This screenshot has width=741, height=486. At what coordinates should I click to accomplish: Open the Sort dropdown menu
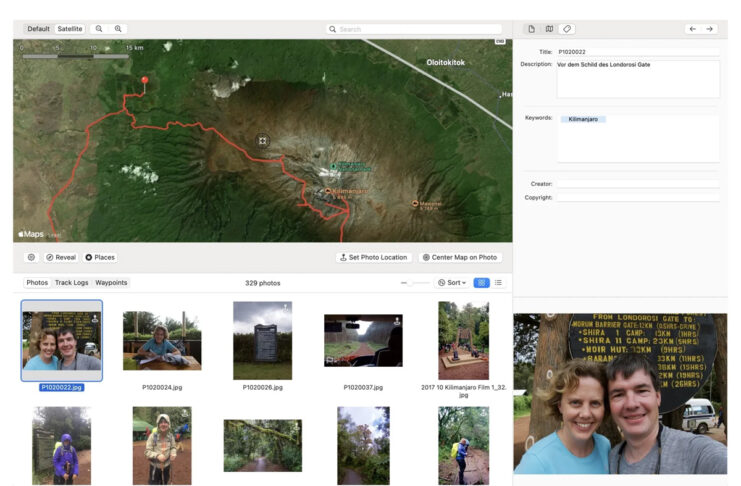(x=452, y=283)
